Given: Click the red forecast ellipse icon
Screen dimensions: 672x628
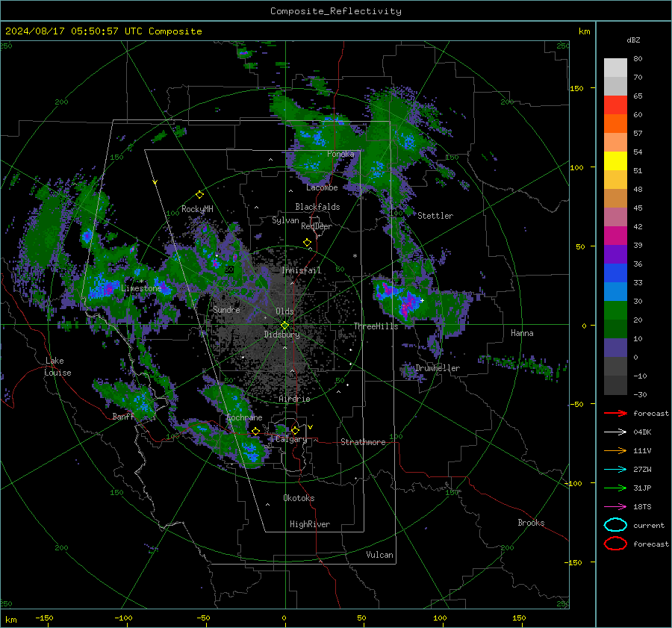Looking at the screenshot, I should click(x=615, y=544).
